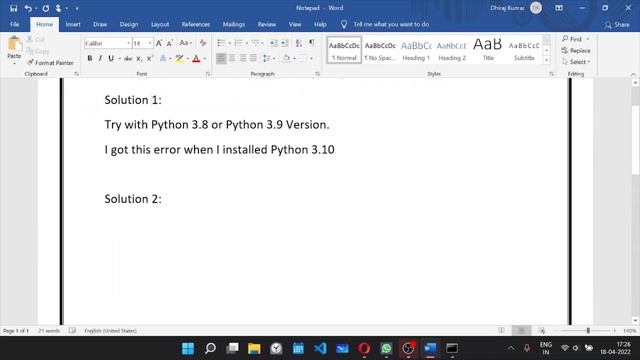Screen dimensions: 640x360
Task: Open line and paragraph spacing
Action: click(x=267, y=58)
